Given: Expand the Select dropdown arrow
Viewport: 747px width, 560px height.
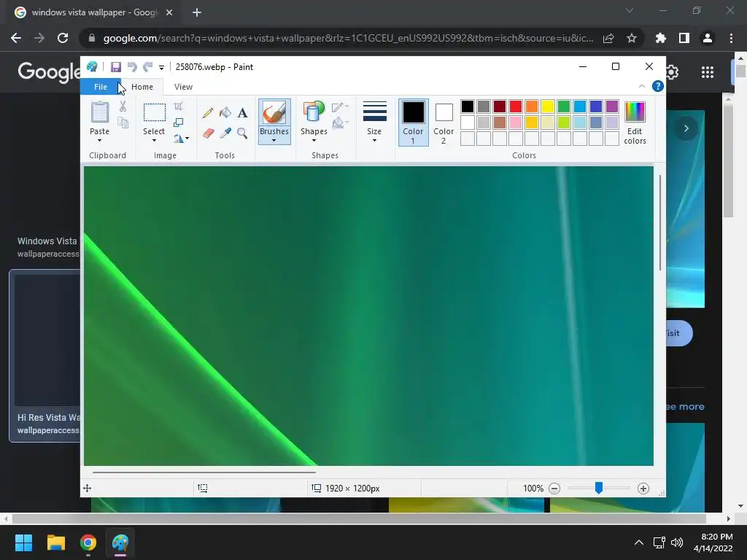Looking at the screenshot, I should 154,141.
